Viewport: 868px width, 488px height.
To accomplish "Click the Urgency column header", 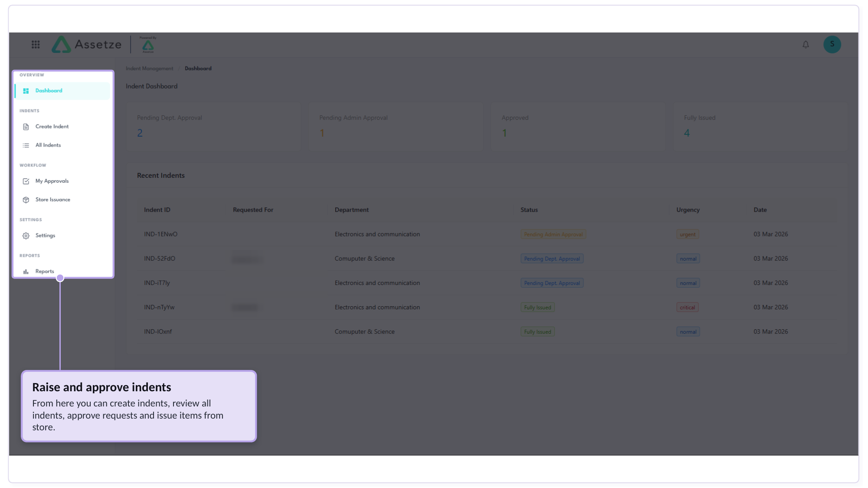I will 688,210.
